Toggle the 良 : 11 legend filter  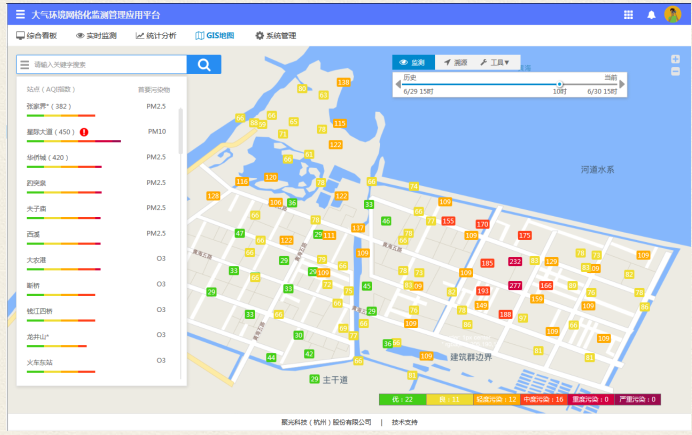click(450, 399)
